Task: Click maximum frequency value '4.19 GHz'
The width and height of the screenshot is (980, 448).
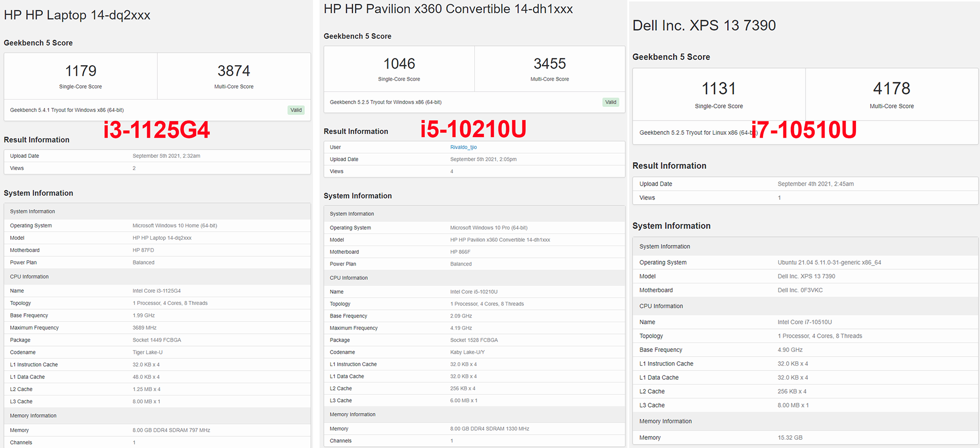Action: (461, 328)
